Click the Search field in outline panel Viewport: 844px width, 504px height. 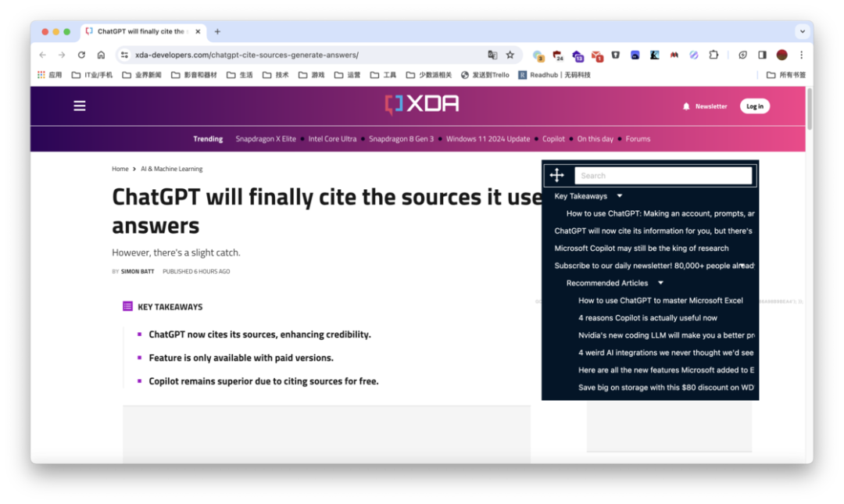(x=663, y=176)
